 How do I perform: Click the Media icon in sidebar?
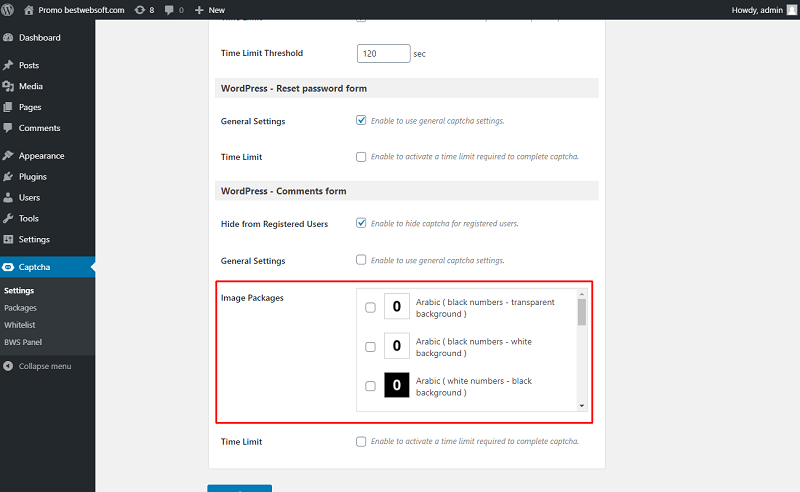[x=8, y=86]
